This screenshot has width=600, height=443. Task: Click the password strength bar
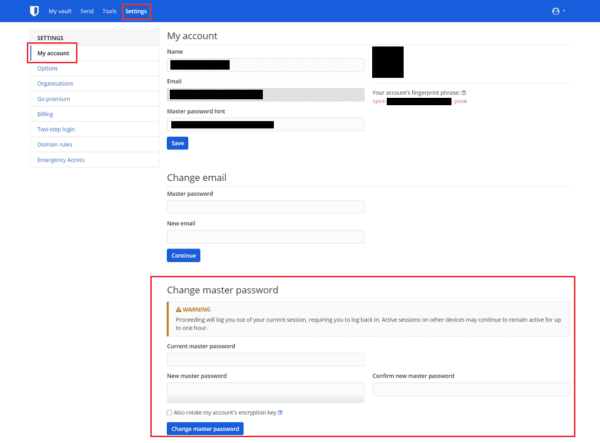click(266, 400)
